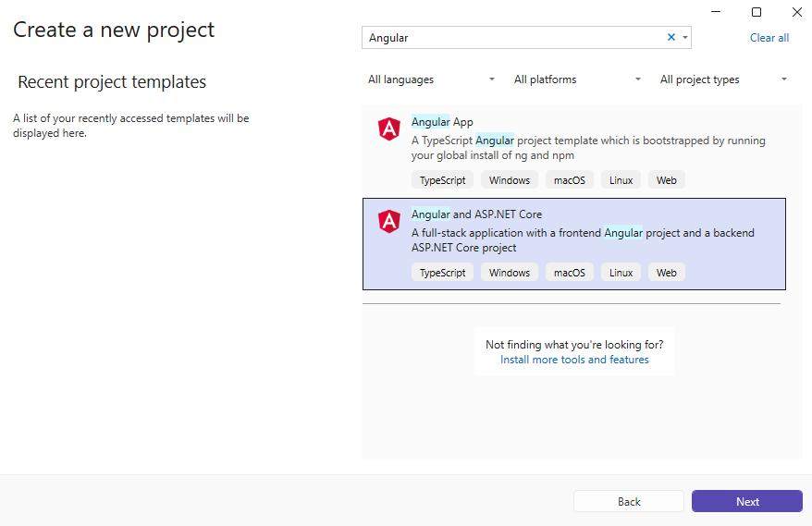Open Install more tools and features link
The image size is (812, 526).
[x=574, y=360]
